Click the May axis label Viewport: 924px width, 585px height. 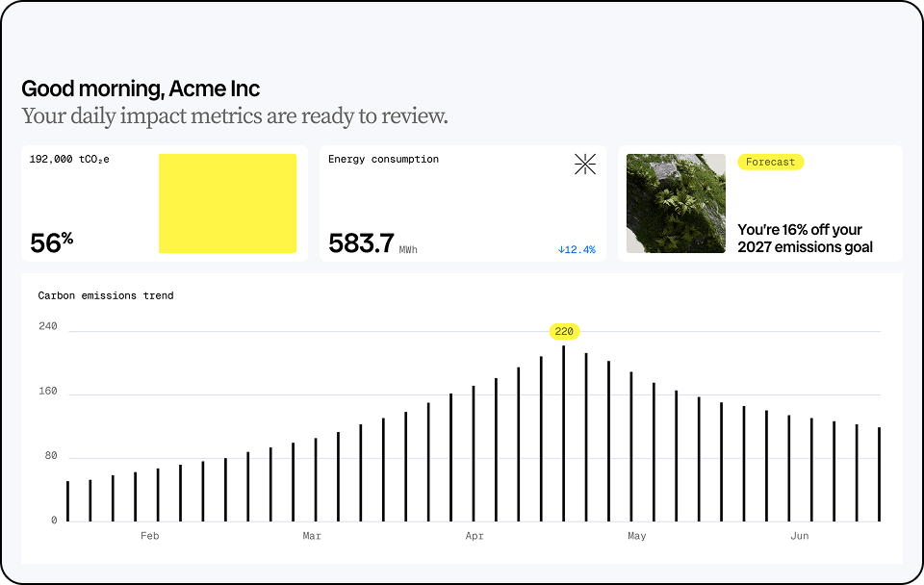pos(636,536)
